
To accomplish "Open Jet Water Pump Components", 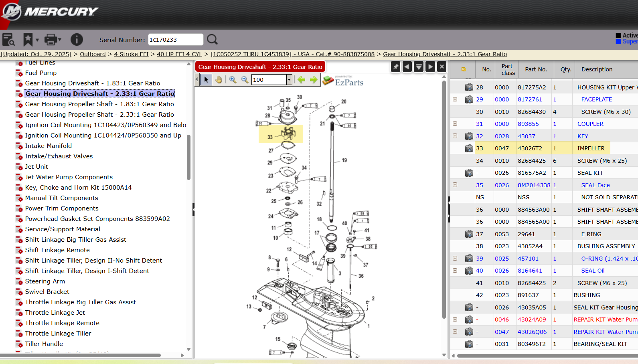I will 69,177.
